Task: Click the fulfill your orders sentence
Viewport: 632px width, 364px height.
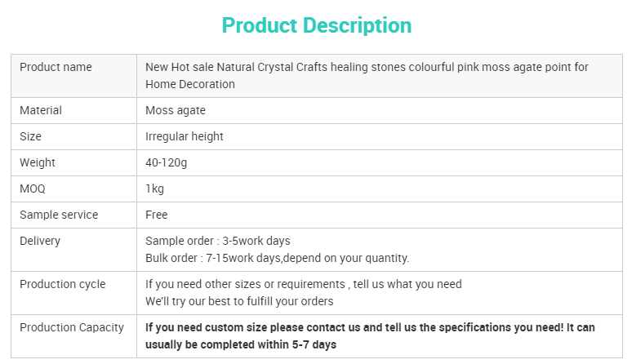Action: (x=239, y=302)
